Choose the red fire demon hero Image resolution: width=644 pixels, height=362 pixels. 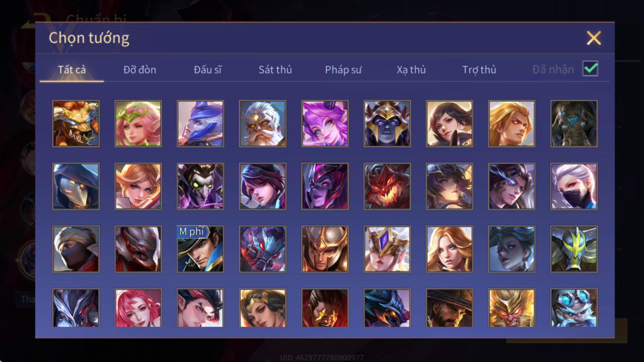click(387, 186)
